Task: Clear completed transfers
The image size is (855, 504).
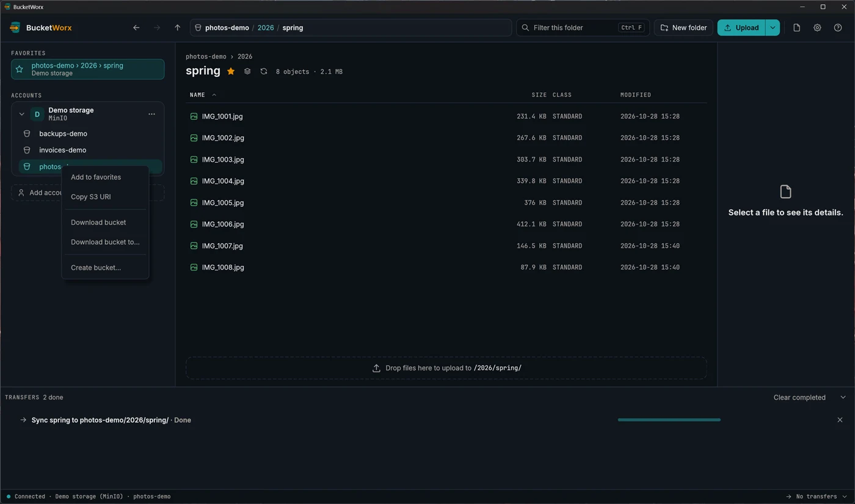Action: pyautogui.click(x=799, y=397)
